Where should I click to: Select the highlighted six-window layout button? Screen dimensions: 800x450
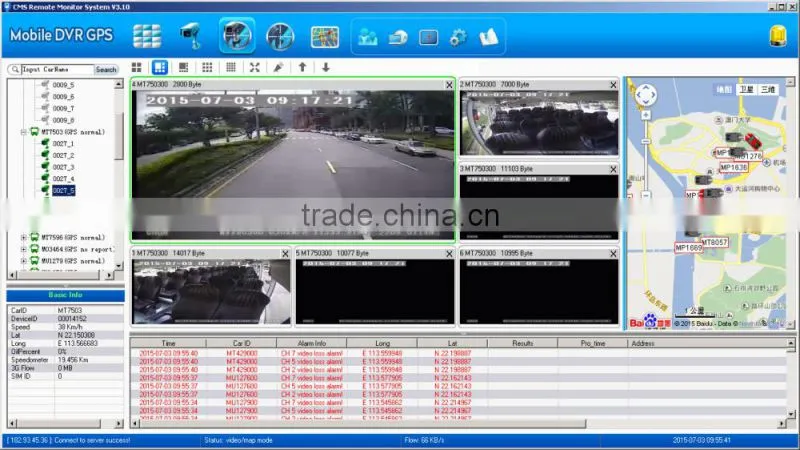[160, 67]
